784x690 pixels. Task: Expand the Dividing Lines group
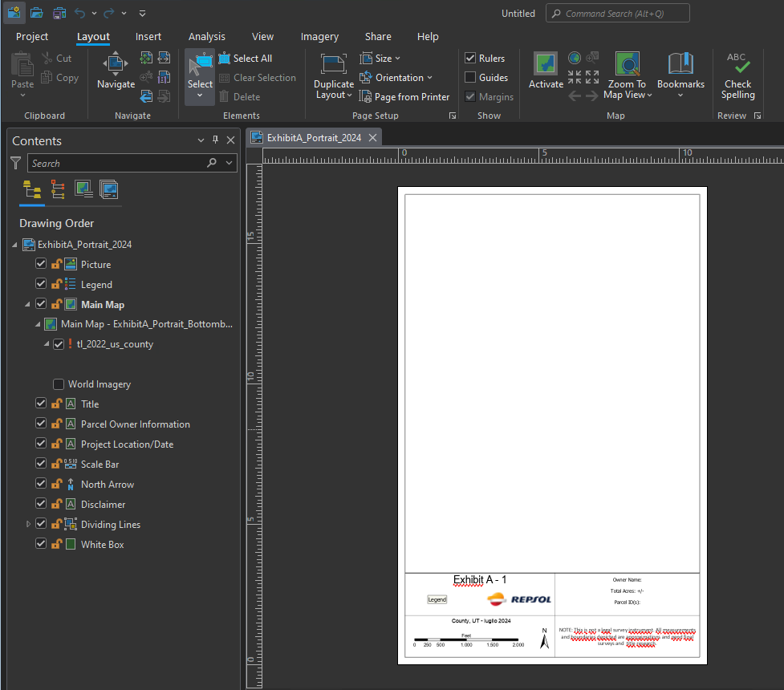coord(29,525)
